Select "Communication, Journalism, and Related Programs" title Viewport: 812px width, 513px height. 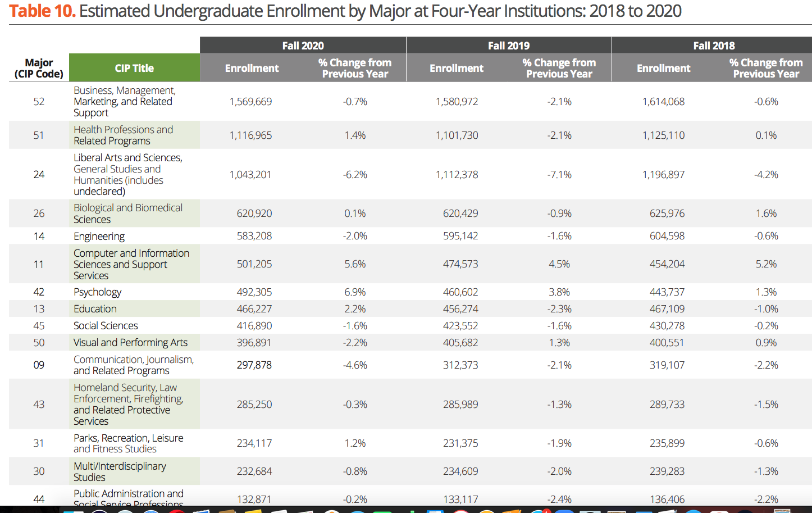(x=134, y=365)
